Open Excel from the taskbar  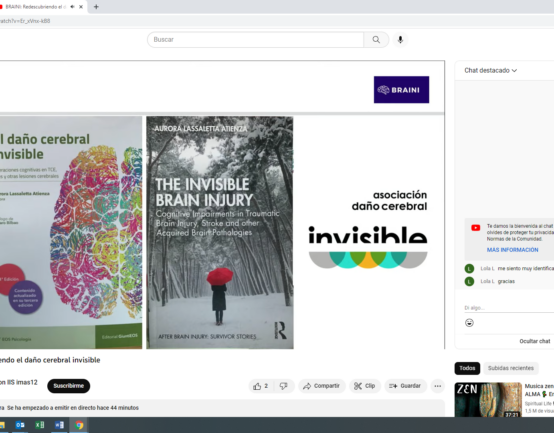click(40, 425)
